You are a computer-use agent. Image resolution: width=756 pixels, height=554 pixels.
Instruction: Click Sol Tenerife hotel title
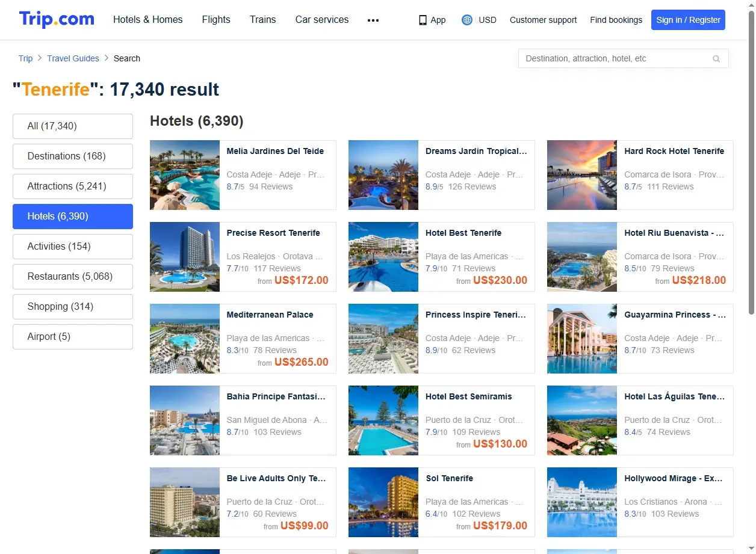click(x=449, y=478)
